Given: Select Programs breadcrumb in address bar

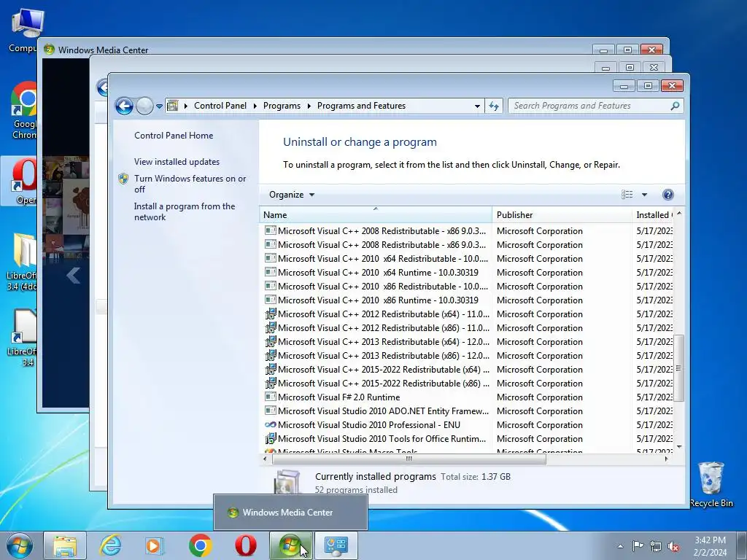Looking at the screenshot, I should [x=282, y=106].
